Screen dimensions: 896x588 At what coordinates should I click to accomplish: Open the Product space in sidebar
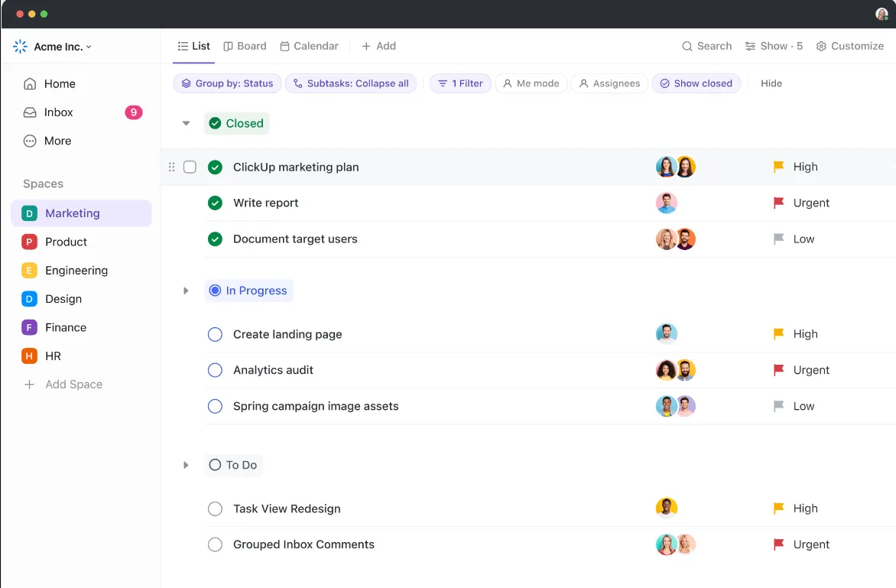81,242
